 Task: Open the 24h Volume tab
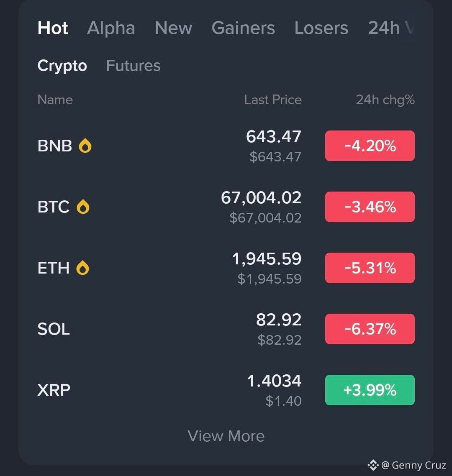point(390,28)
